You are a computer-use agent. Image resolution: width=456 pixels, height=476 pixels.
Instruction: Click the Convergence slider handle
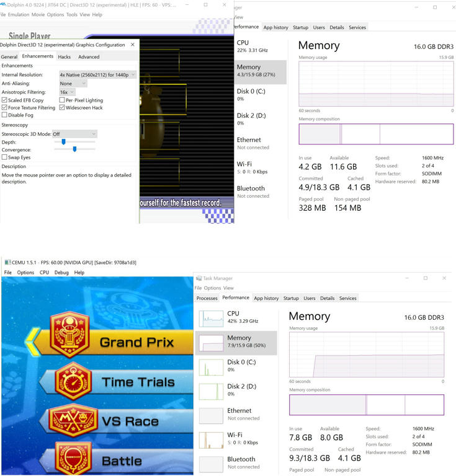74,149
